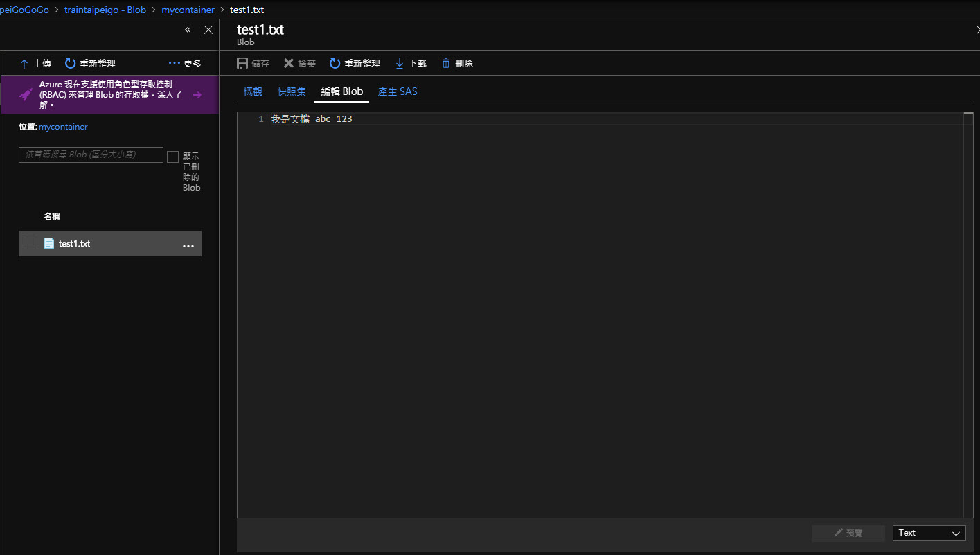This screenshot has height=555, width=980.
Task: Delete the blob with trash icon
Action: 446,63
